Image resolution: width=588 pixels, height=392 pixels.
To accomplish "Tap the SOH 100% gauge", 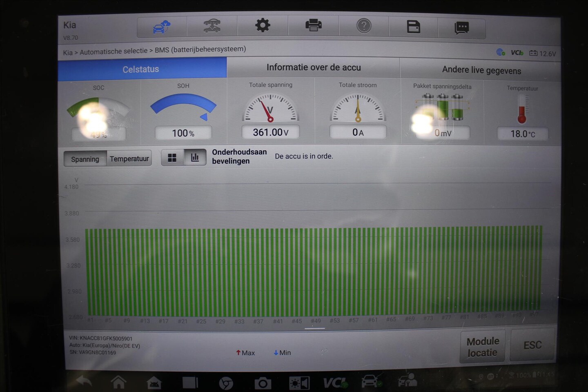I will [183, 111].
